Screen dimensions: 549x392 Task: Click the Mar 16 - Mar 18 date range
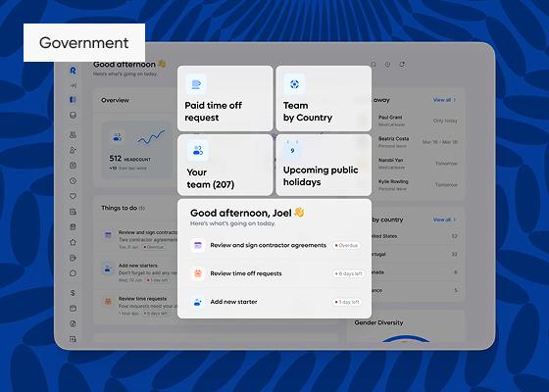(x=440, y=142)
